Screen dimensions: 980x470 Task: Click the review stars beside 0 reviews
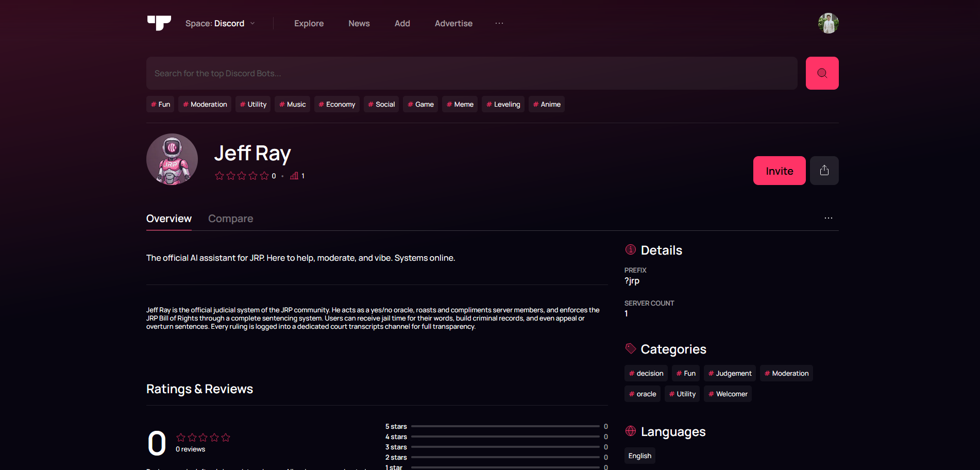[x=203, y=438]
